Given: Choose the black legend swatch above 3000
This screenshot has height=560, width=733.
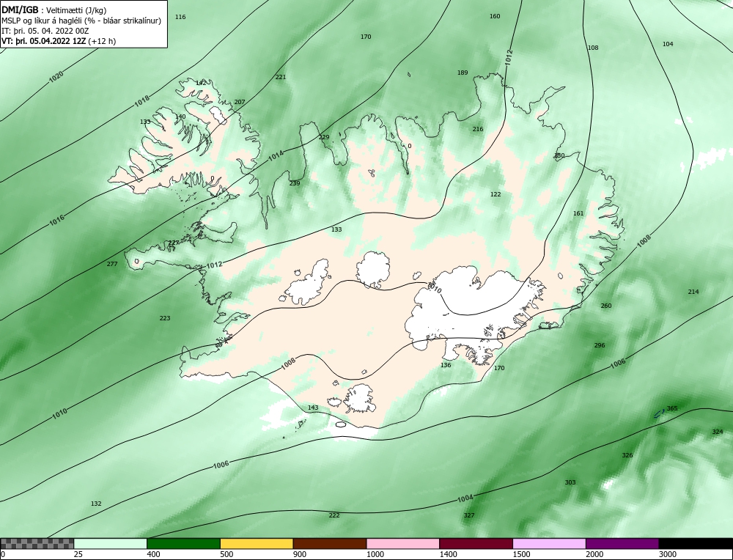Looking at the screenshot, I should (696, 544).
